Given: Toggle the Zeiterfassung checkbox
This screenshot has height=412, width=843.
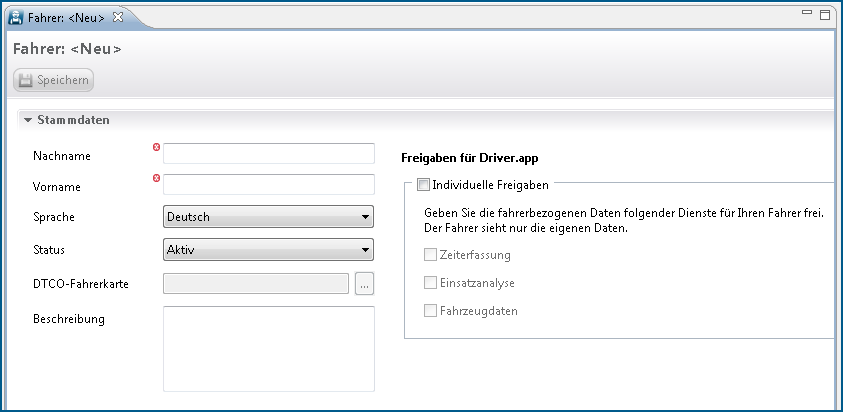Looking at the screenshot, I should [431, 255].
